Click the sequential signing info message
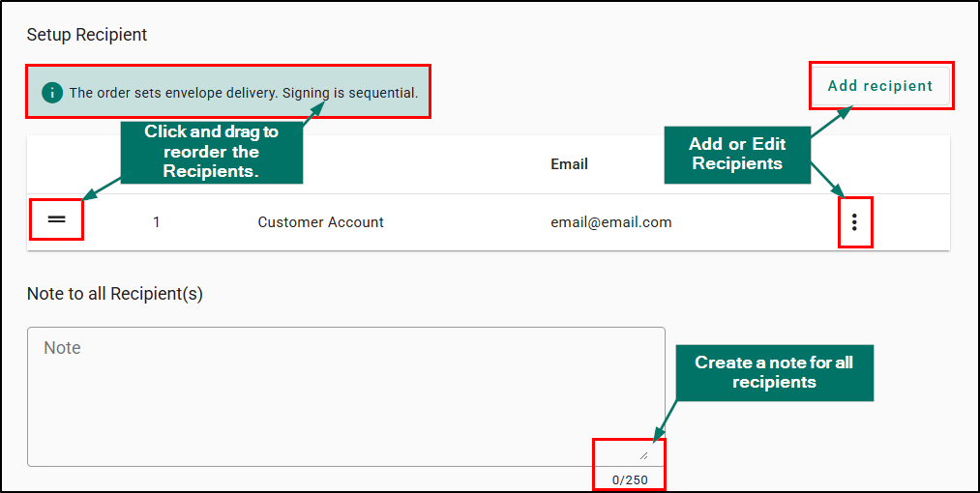 [243, 94]
